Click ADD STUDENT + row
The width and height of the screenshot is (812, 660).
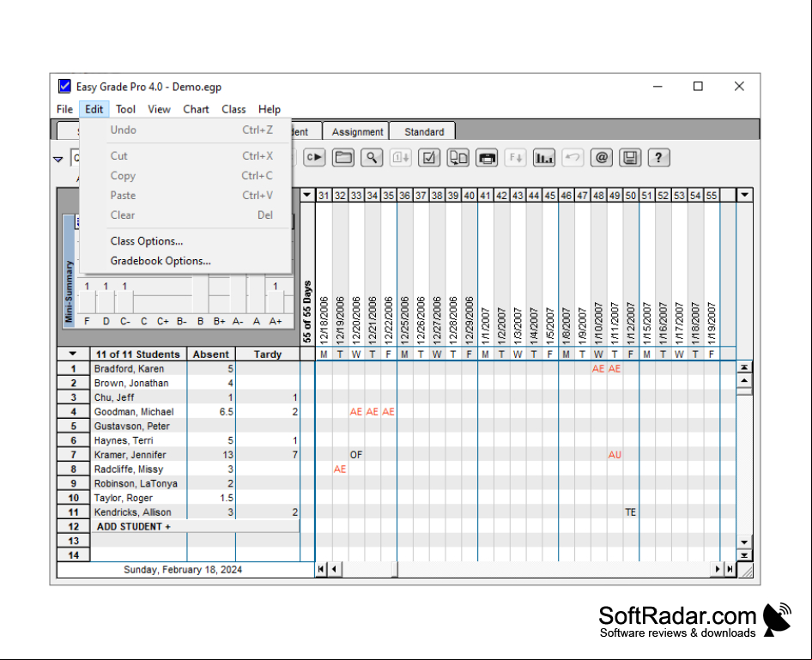coord(195,526)
